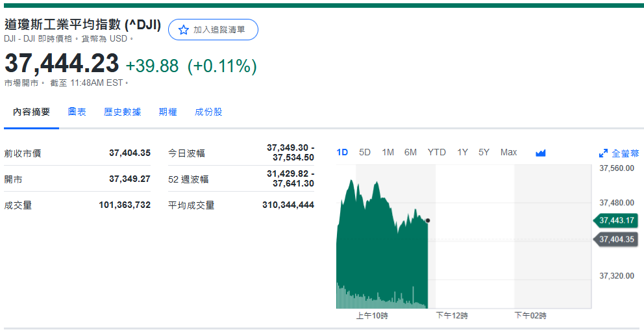Select the 1D chart range
This screenshot has height=334, width=644.
342,153
